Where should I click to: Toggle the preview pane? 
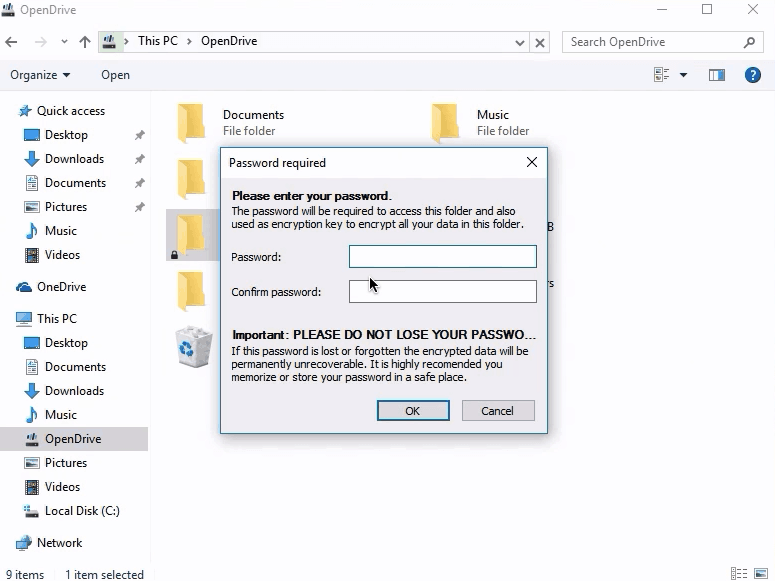click(x=717, y=75)
